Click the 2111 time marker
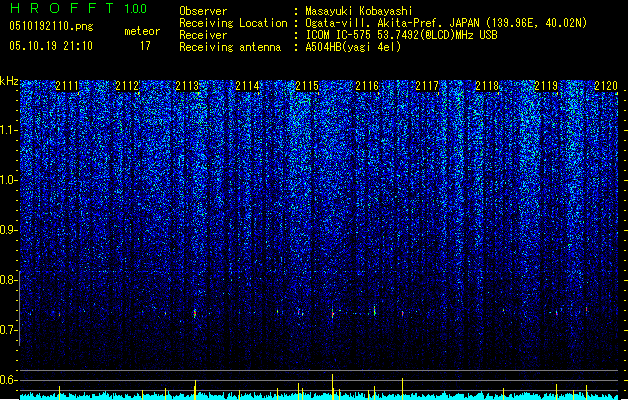Viewport: 629px width, 400px height. coord(67,86)
